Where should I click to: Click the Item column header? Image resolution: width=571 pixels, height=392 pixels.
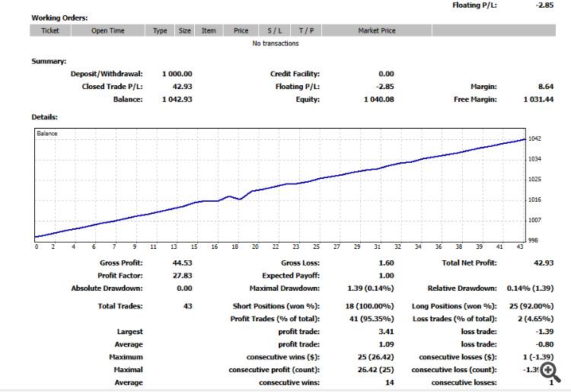click(209, 30)
